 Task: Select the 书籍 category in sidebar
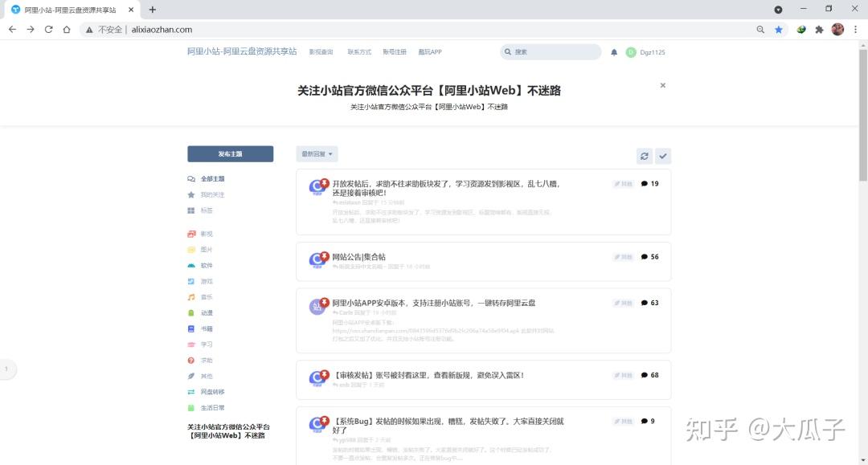tap(200, 328)
